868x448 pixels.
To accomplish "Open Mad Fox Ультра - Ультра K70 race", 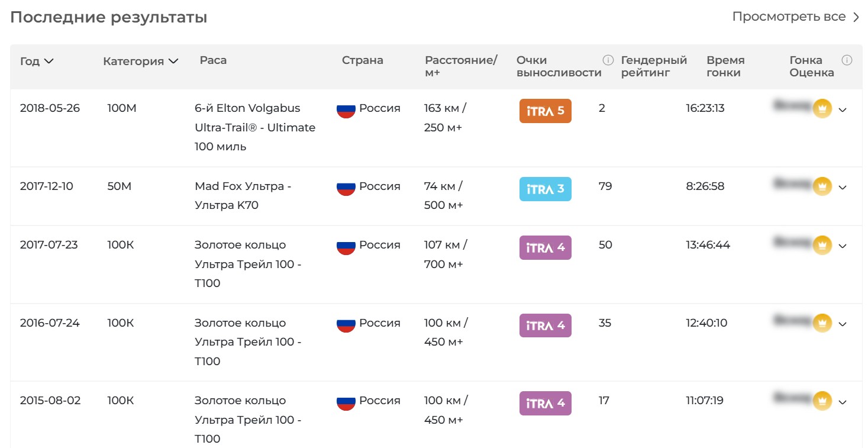I will click(243, 196).
